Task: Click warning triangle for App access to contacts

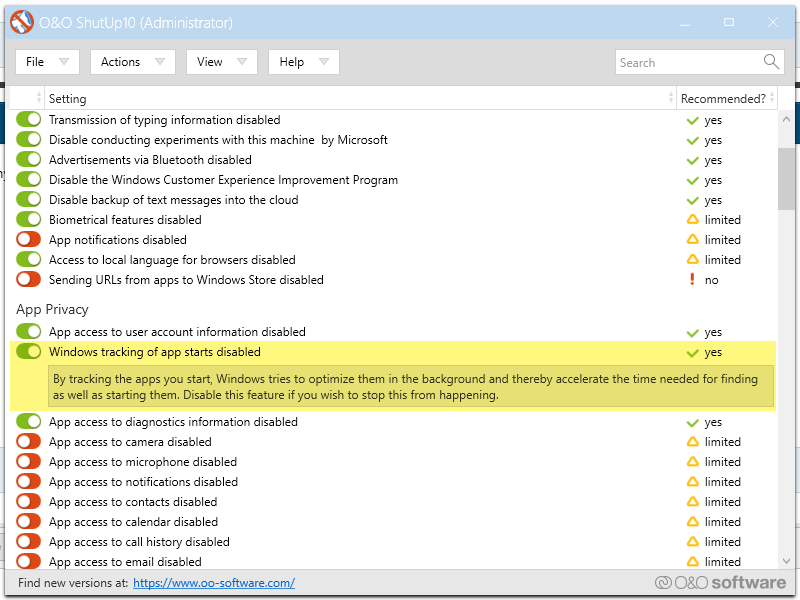Action: [692, 502]
